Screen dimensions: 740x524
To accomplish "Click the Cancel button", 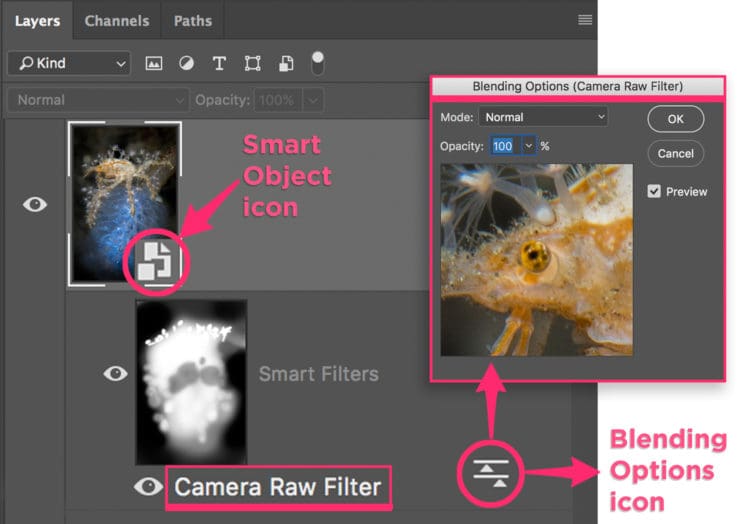I will [x=675, y=153].
